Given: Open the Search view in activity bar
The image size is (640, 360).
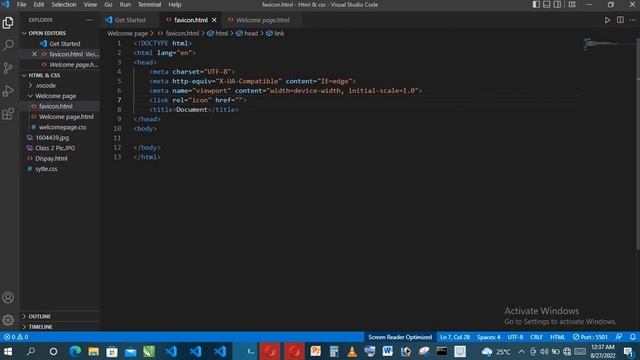Looking at the screenshot, I should click(8, 45).
